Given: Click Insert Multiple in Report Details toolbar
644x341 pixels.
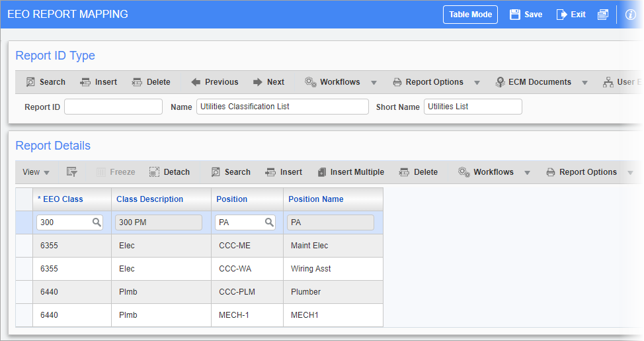Looking at the screenshot, I should click(350, 172).
